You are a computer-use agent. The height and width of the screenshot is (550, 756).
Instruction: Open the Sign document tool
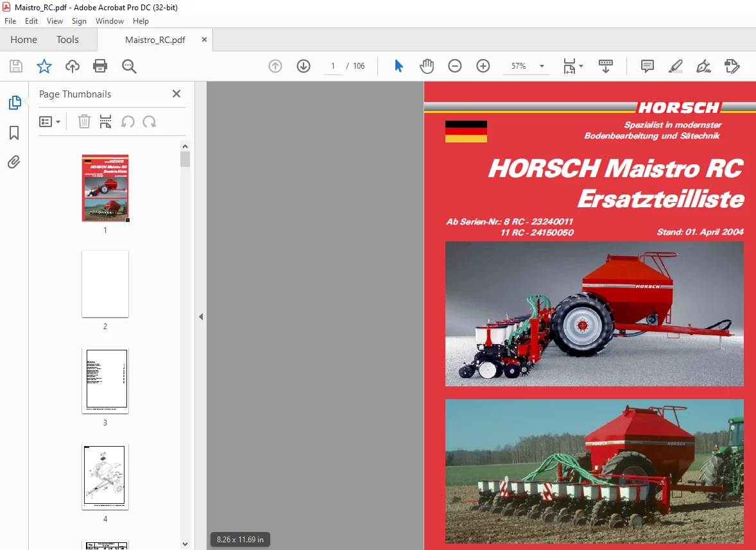pos(703,66)
